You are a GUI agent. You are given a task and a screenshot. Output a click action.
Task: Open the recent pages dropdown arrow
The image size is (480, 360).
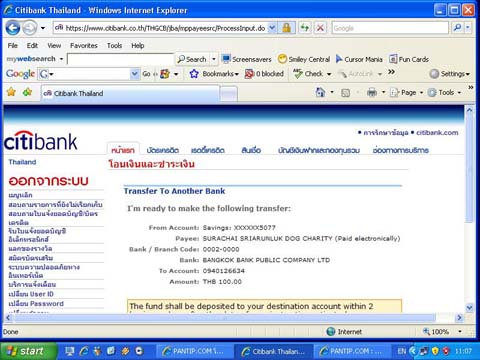click(x=43, y=28)
